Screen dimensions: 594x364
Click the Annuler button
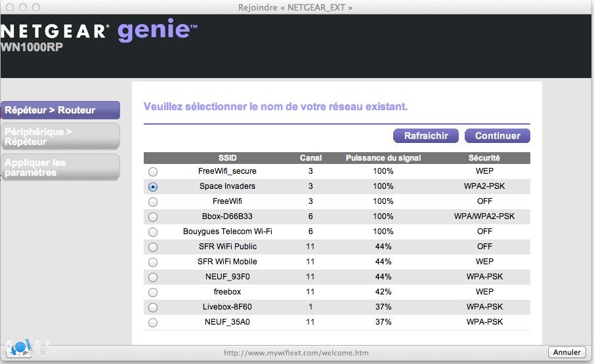tap(568, 352)
